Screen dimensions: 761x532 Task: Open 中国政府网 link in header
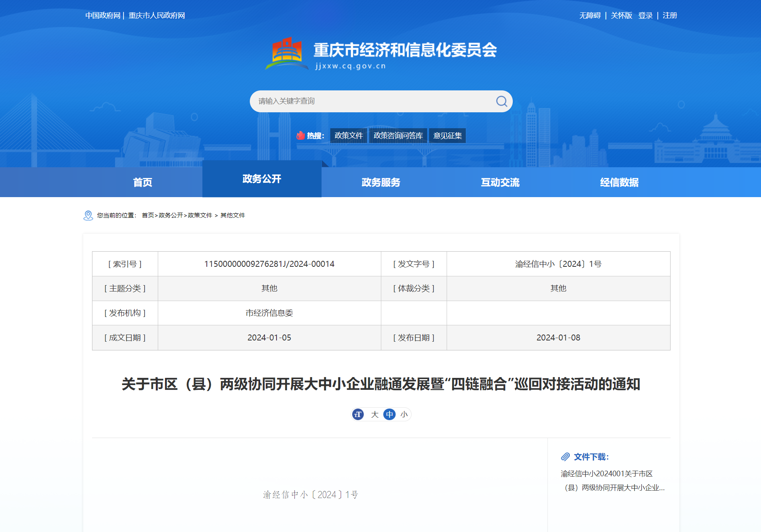pos(103,16)
